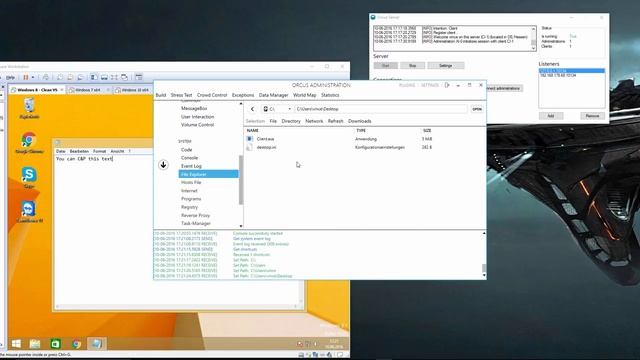The image size is (640, 360).
Task: Open the Data Manager menu
Action: click(x=273, y=95)
